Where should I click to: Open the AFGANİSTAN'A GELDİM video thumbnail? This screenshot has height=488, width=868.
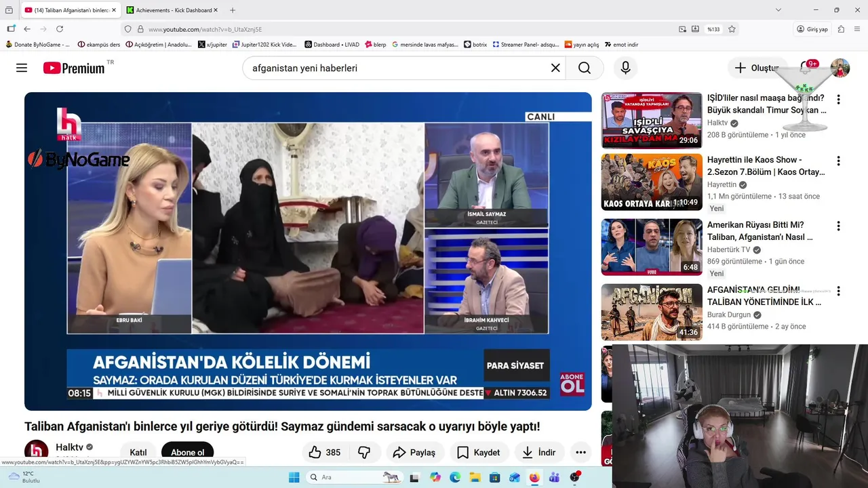click(x=652, y=312)
